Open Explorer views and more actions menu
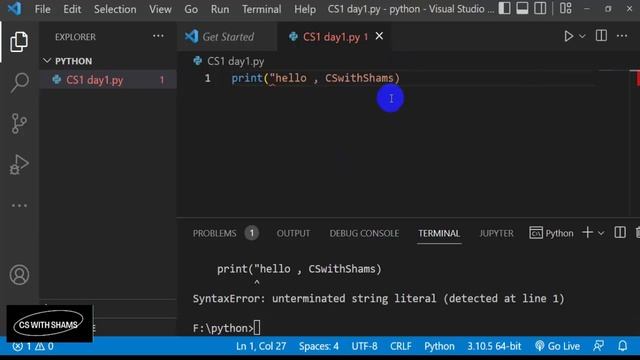 tap(158, 36)
